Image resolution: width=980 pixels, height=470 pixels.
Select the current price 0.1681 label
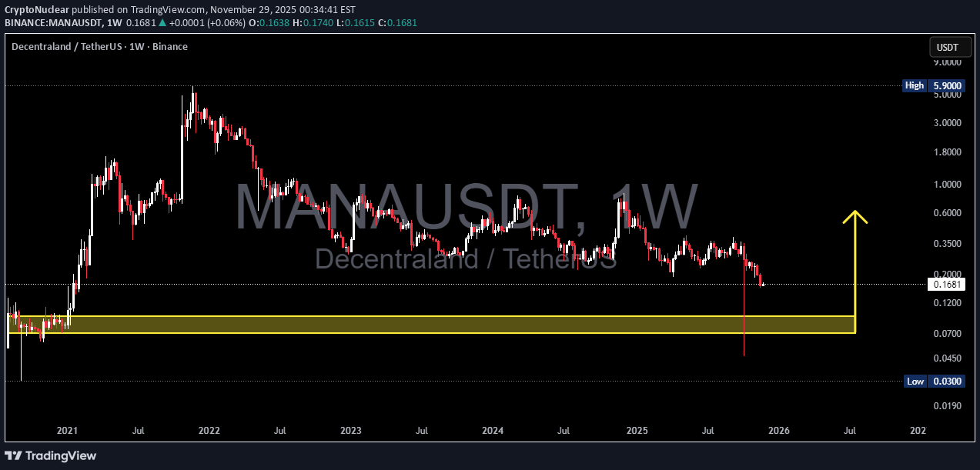945,284
